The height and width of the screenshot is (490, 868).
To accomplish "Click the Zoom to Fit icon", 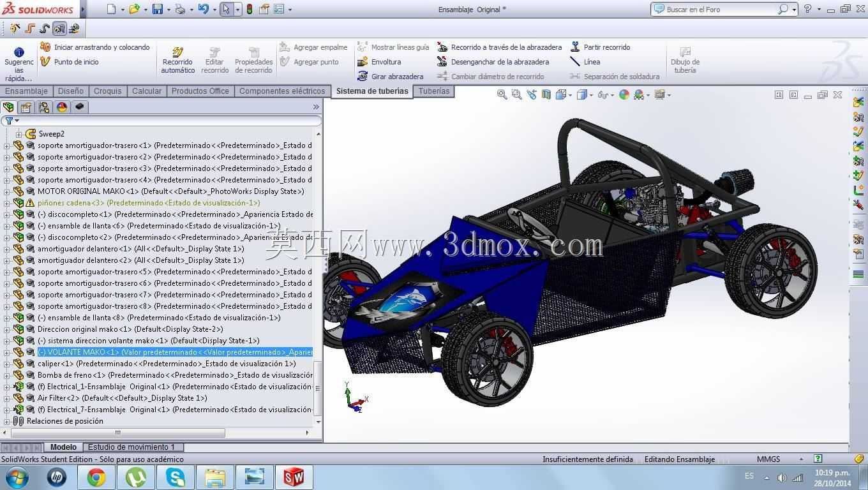I will click(502, 94).
